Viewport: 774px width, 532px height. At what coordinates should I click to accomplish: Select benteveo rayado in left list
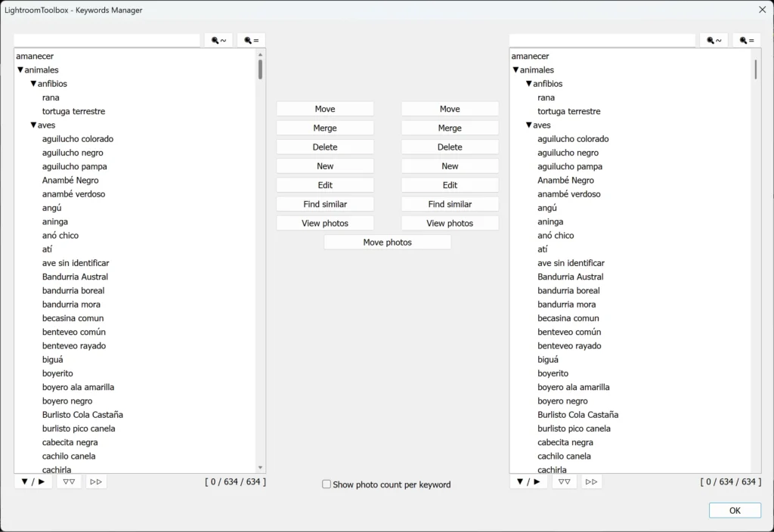[x=74, y=346]
